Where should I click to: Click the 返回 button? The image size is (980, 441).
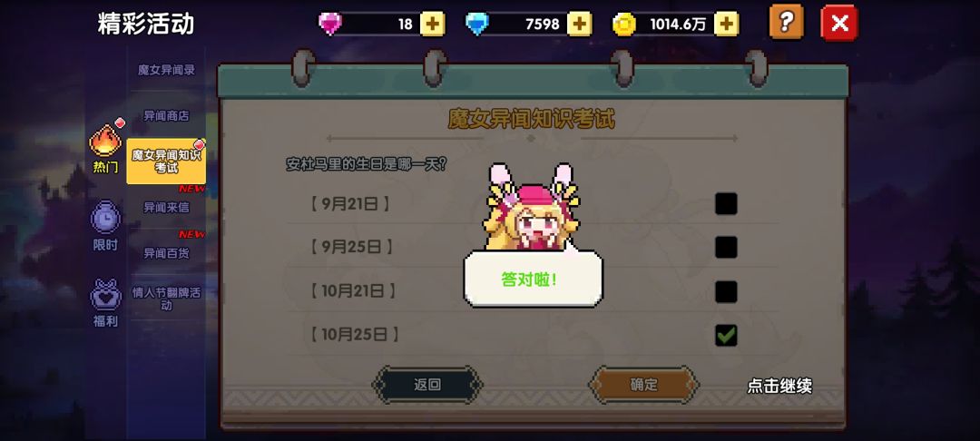click(427, 385)
